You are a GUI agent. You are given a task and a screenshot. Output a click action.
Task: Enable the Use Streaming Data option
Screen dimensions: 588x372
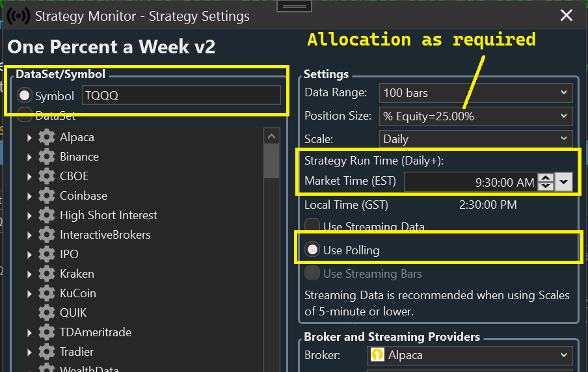(x=313, y=227)
